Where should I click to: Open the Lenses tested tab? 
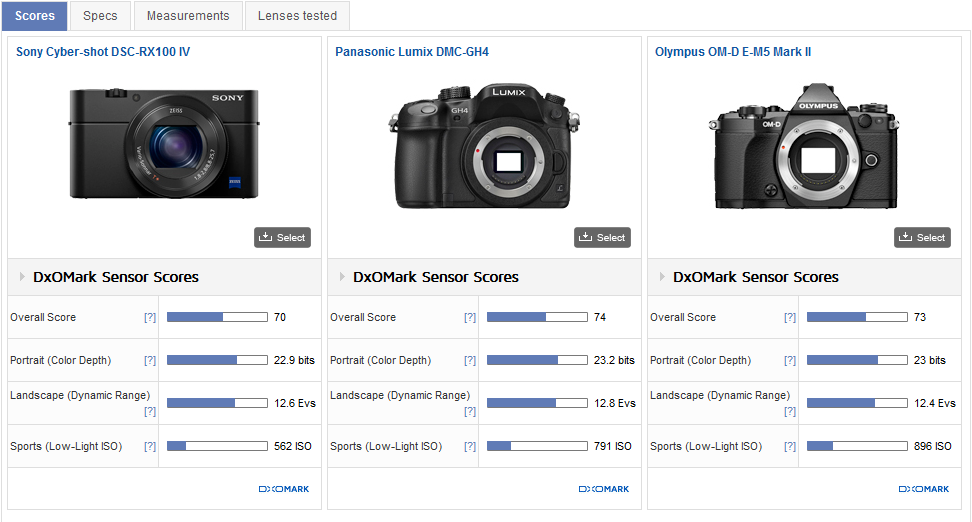pyautogui.click(x=298, y=16)
